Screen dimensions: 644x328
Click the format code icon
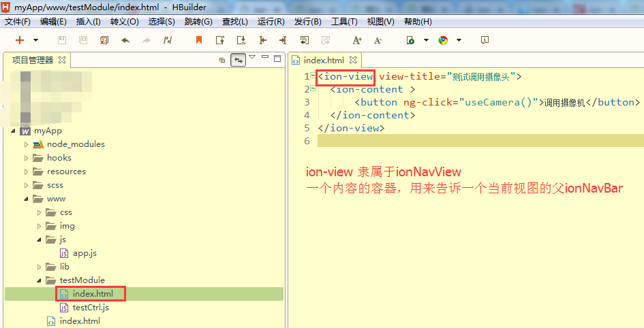click(x=168, y=40)
